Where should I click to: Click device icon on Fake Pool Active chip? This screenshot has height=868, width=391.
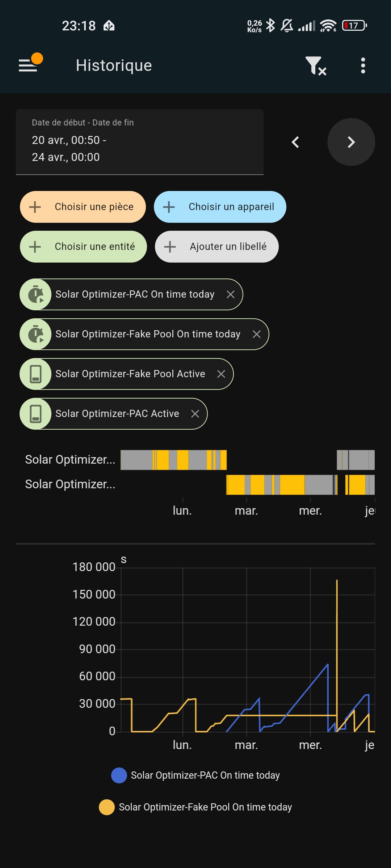pyautogui.click(x=36, y=374)
